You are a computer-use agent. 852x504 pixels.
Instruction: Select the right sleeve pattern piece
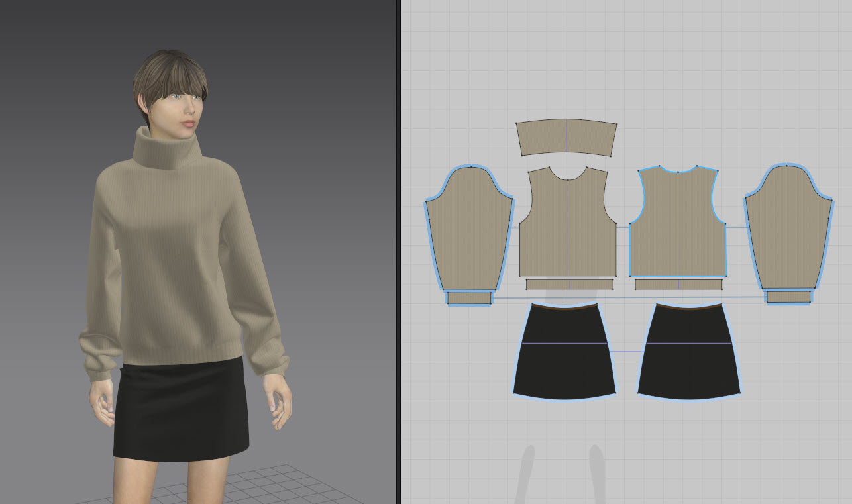(788, 228)
